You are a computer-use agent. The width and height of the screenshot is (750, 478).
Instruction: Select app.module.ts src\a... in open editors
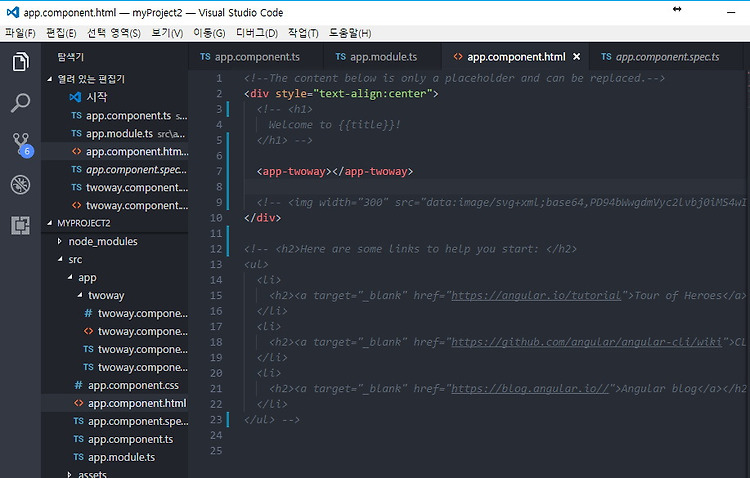click(x=115, y=133)
